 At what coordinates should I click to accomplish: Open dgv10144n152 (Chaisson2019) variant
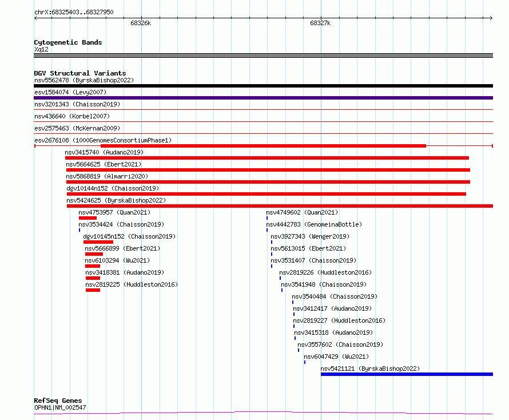coord(113,188)
